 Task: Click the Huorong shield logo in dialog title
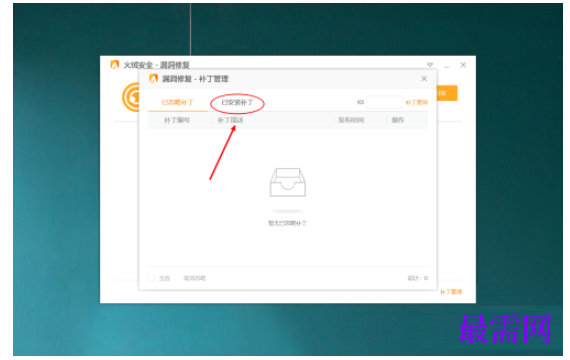click(153, 79)
